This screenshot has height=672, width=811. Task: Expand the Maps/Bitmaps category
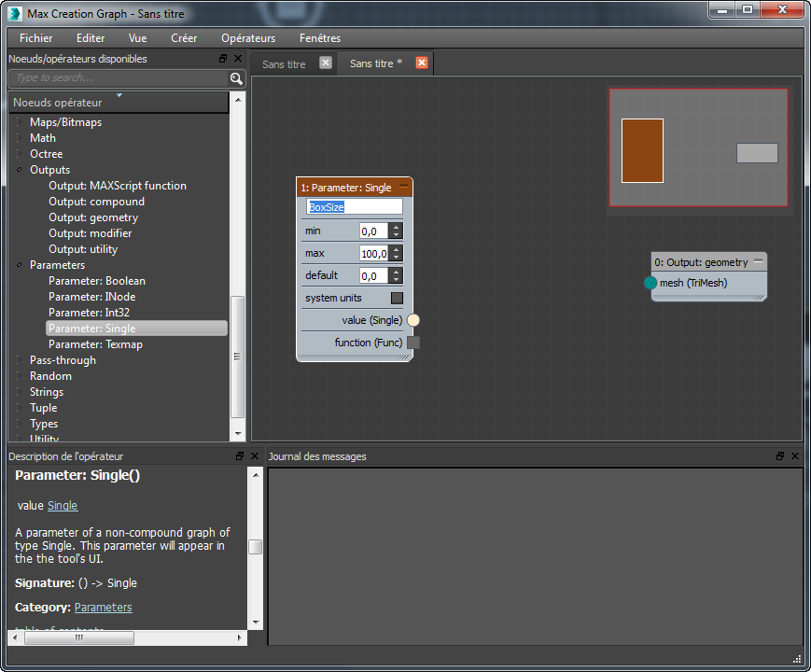[x=20, y=122]
